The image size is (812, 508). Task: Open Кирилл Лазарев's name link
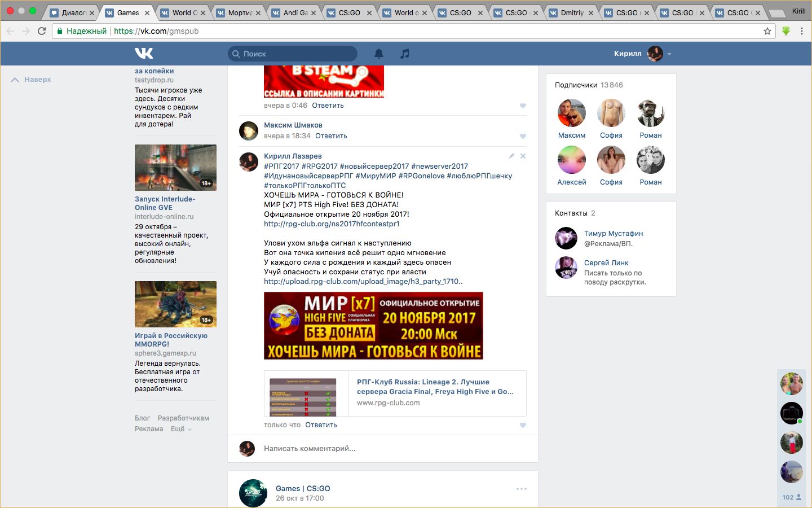point(293,156)
